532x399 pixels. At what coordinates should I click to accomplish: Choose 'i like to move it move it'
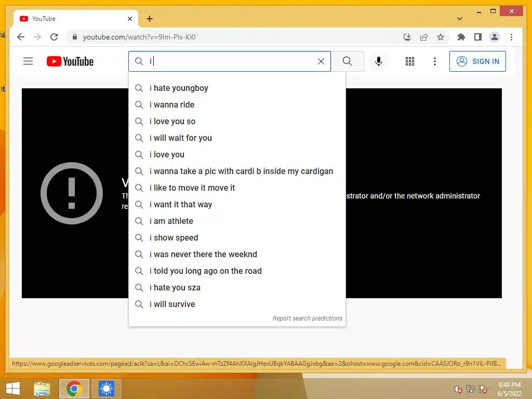coord(237,188)
